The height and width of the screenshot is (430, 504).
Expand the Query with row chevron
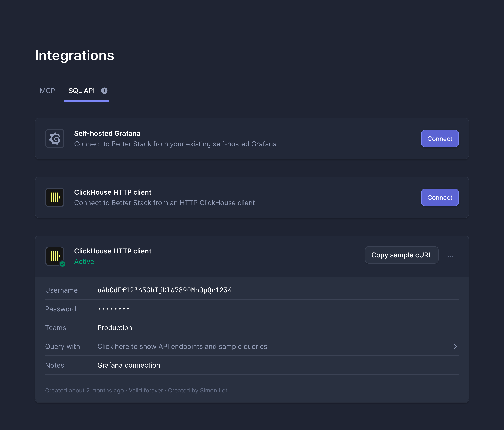[x=455, y=346]
